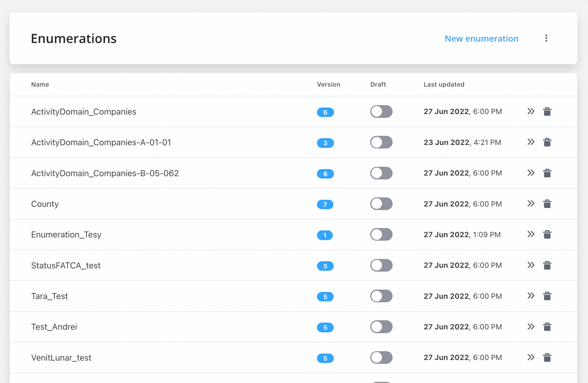
Task: Select the StatusFATCA_test name
Action: (x=66, y=266)
